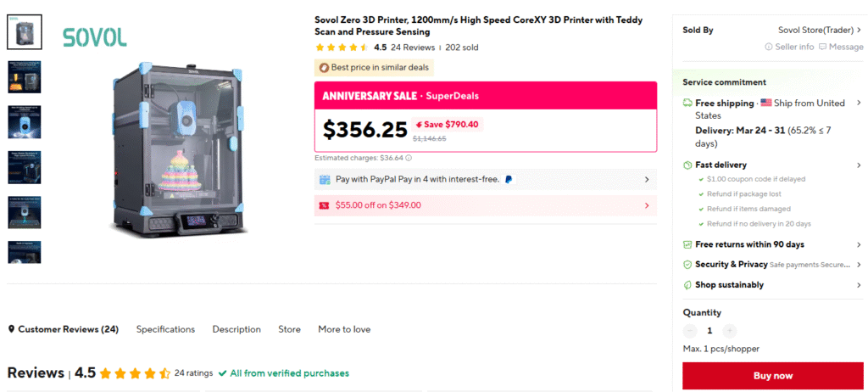Click the Free shipping truck icon
This screenshot has width=868, height=392.
click(x=688, y=104)
